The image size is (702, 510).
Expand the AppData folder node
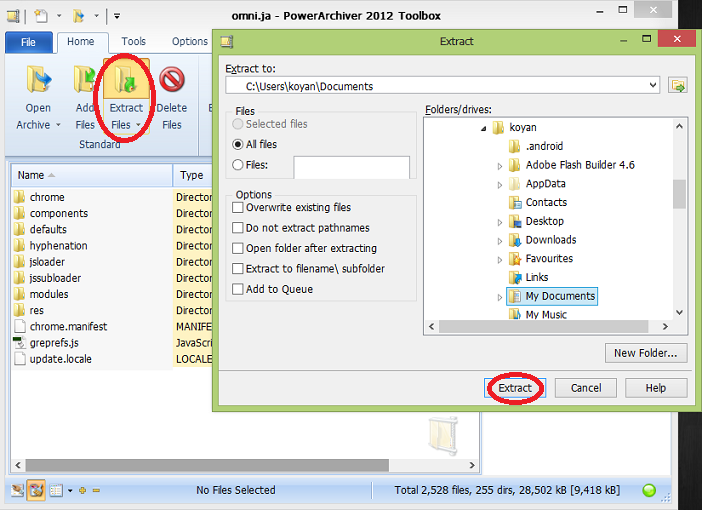pos(500,185)
